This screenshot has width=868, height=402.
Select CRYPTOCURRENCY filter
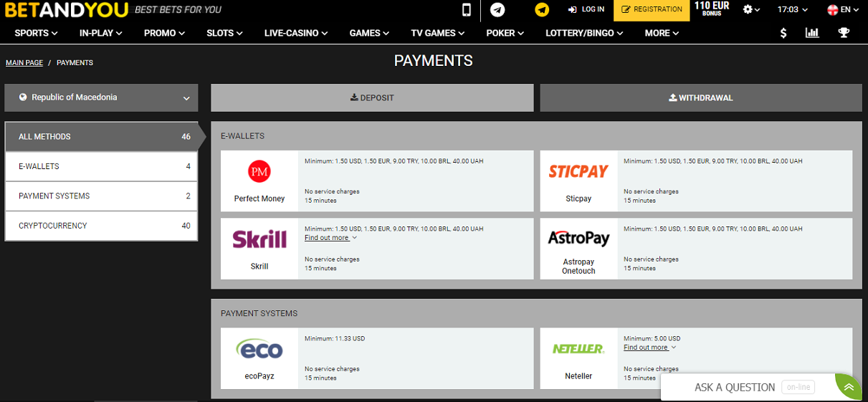point(101,226)
